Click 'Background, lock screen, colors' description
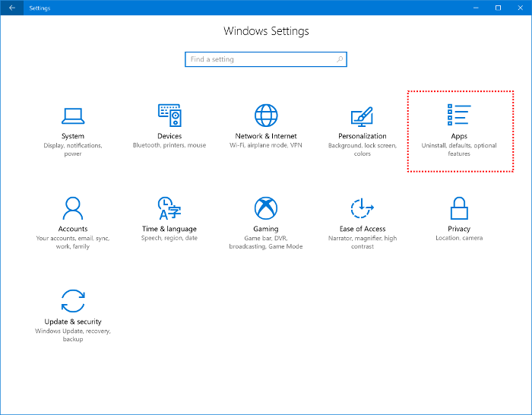The width and height of the screenshot is (532, 415). click(x=363, y=150)
